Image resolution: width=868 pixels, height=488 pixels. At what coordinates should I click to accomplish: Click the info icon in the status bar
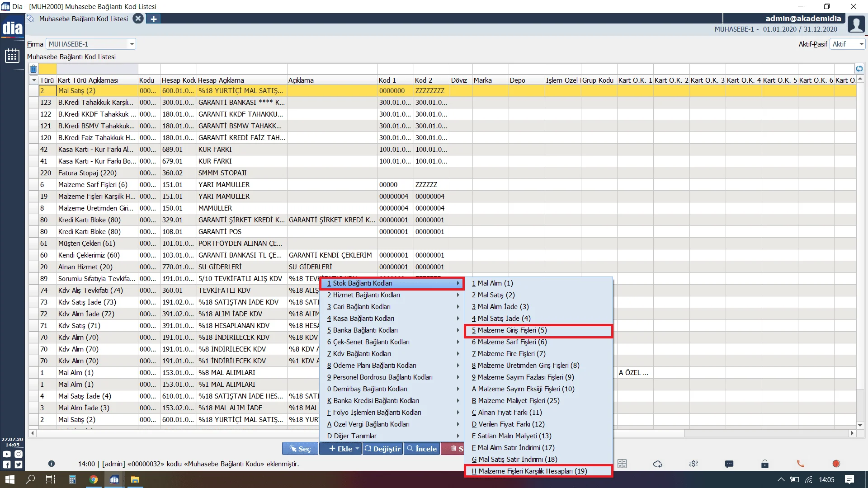coord(52,464)
